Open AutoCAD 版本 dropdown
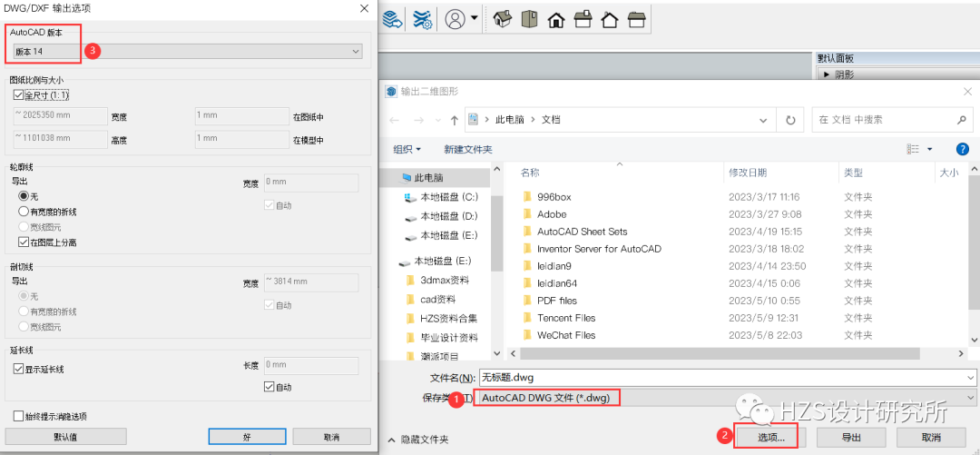This screenshot has height=455, width=980. pos(188,52)
